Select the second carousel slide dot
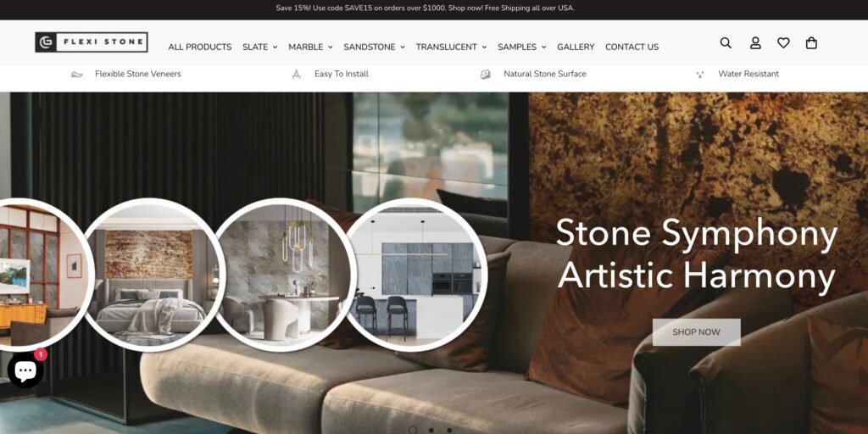 pyautogui.click(x=431, y=430)
